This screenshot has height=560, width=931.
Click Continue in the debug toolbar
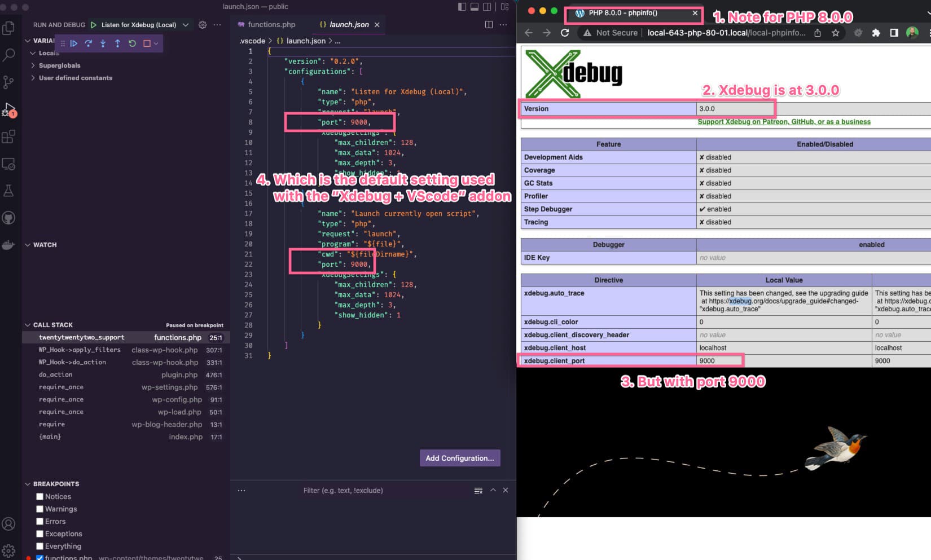(x=74, y=43)
